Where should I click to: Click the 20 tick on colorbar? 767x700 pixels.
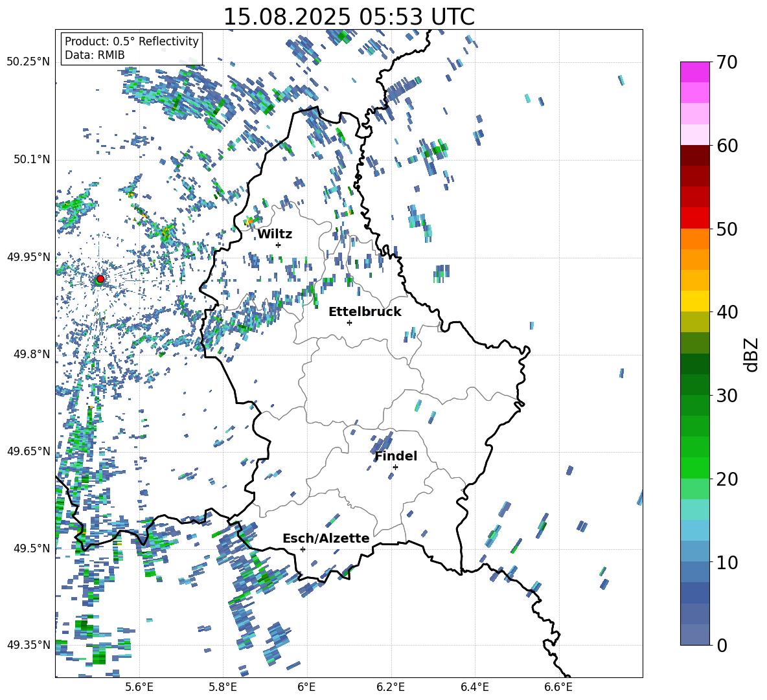(x=727, y=479)
